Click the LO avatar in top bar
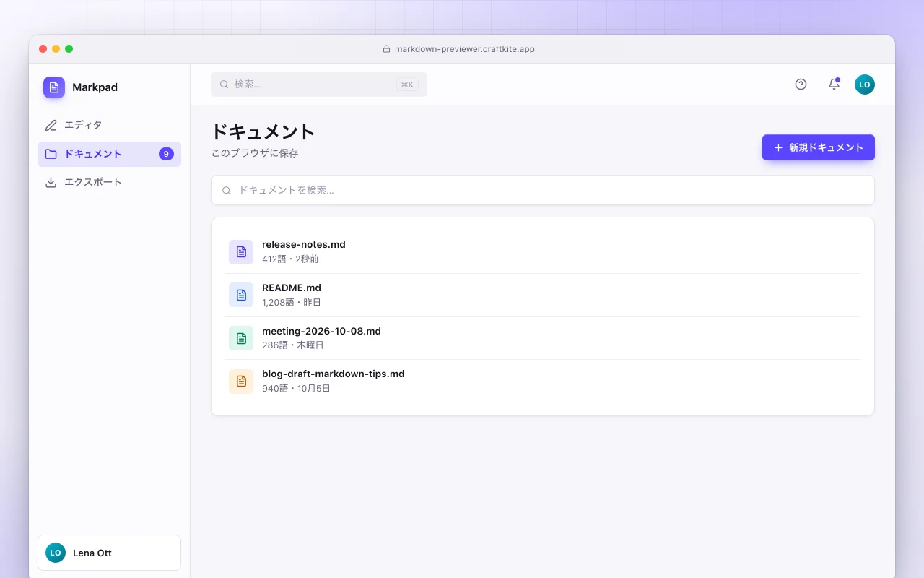Image resolution: width=924 pixels, height=578 pixels. point(865,85)
